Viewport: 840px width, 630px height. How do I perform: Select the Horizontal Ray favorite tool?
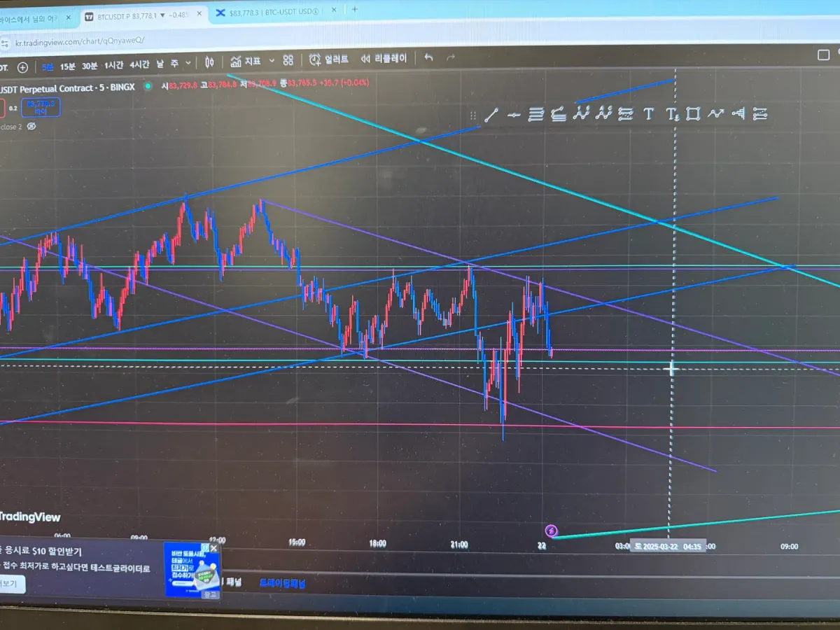[x=514, y=115]
